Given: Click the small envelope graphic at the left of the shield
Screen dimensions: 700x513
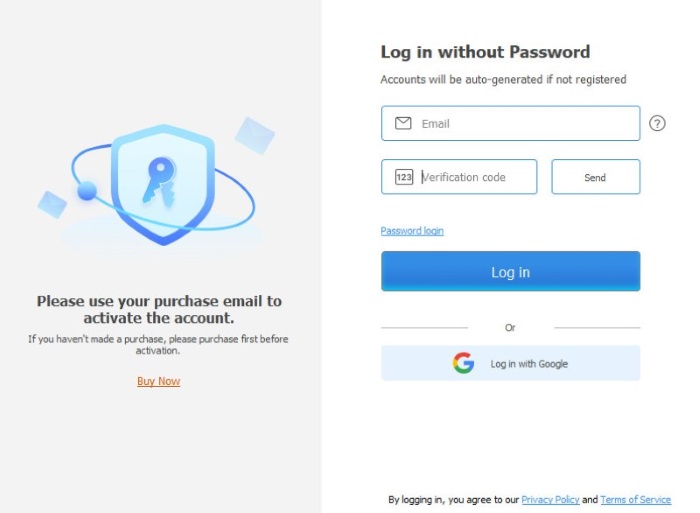Looking at the screenshot, I should coord(52,205).
